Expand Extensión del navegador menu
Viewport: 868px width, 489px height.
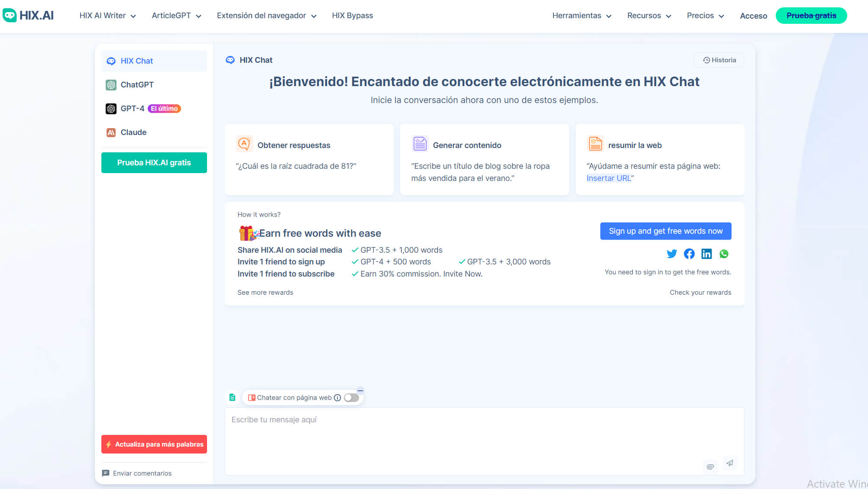pyautogui.click(x=266, y=16)
